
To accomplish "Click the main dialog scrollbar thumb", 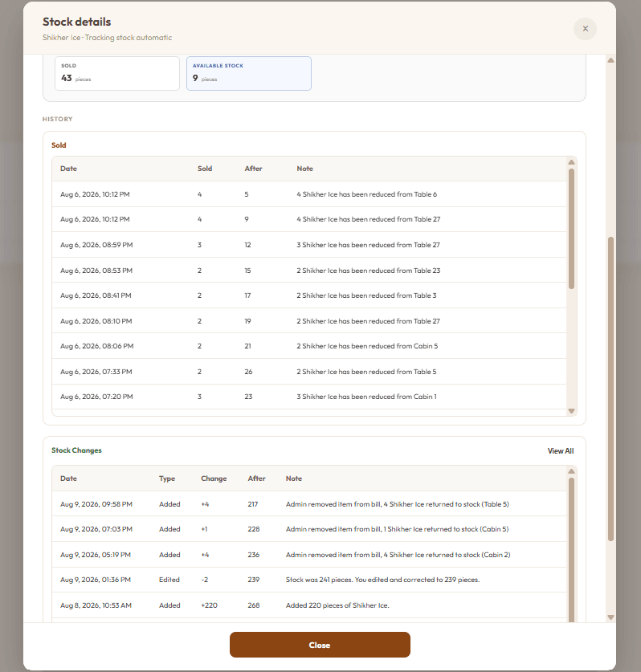I will [611, 389].
